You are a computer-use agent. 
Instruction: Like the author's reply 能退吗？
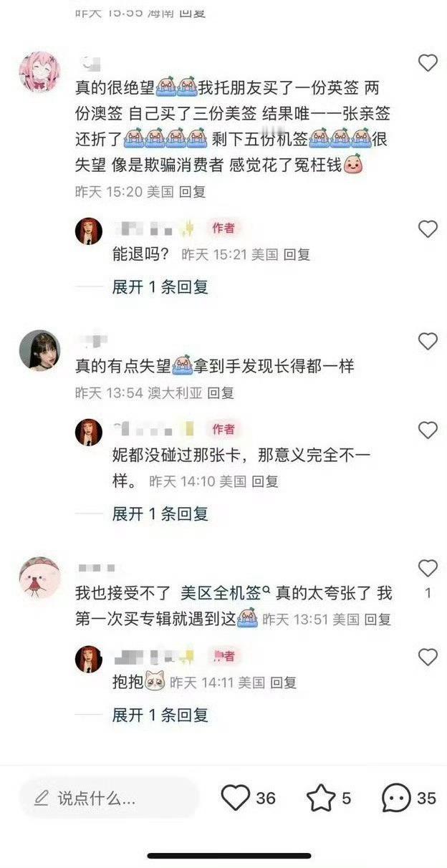(x=428, y=229)
